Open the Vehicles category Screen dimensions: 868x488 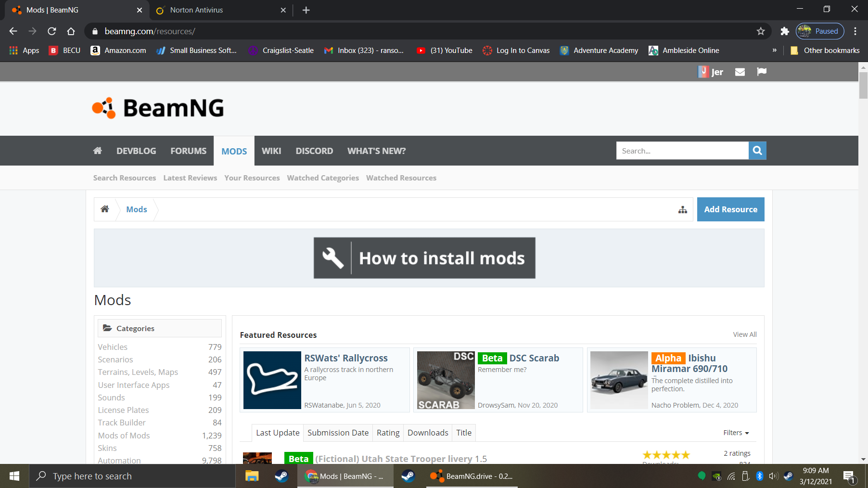pos(113,347)
